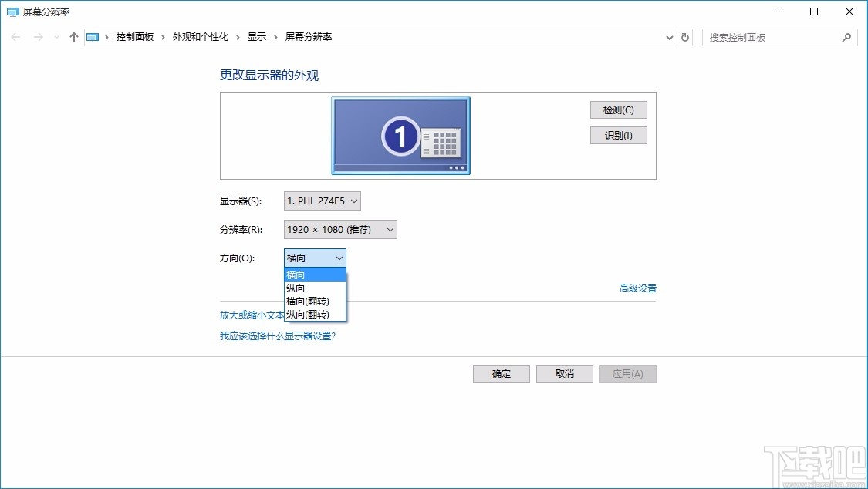Click the Back navigation arrow

tap(15, 37)
